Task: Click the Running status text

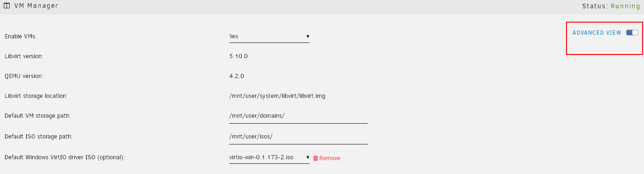Action: point(626,6)
